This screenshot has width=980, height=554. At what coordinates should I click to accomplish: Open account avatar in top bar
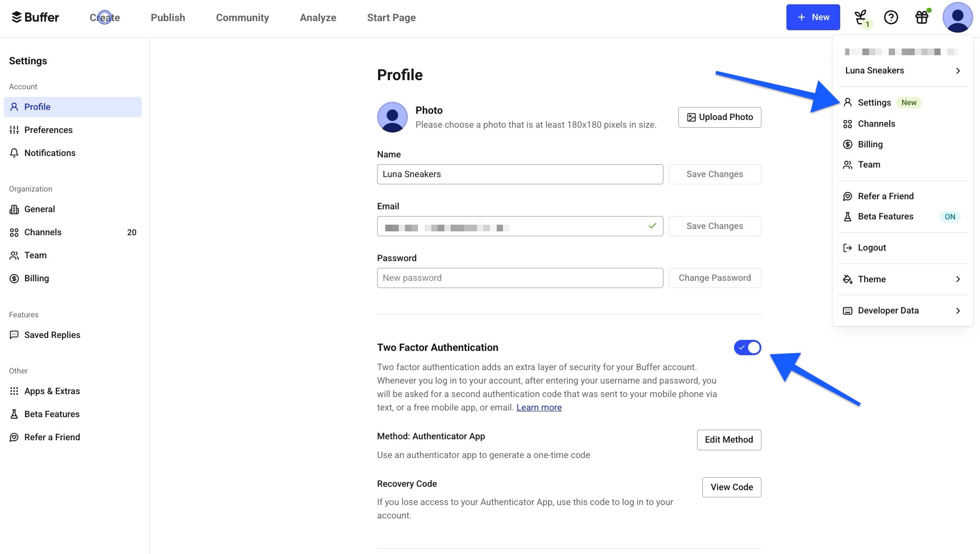pyautogui.click(x=957, y=18)
